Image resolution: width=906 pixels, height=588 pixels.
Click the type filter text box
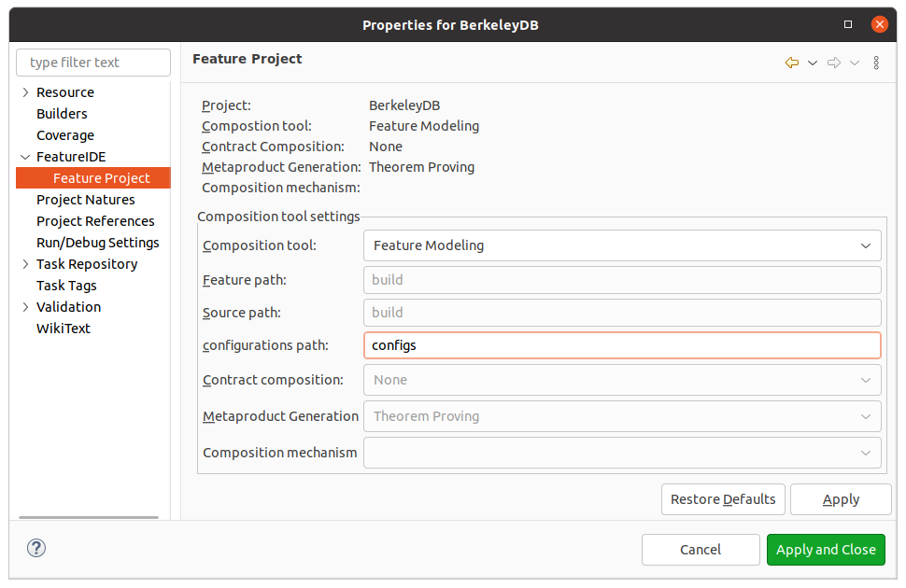92,62
